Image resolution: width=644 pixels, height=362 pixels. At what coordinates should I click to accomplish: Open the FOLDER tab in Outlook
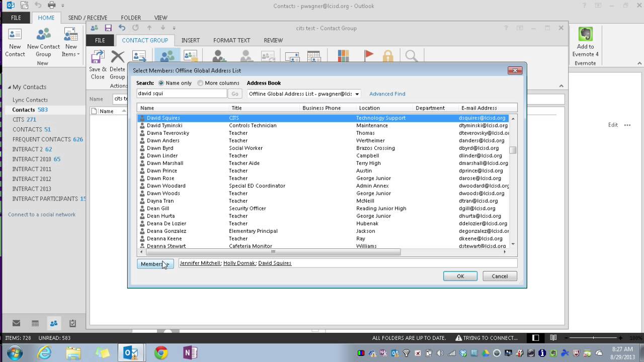131,18
